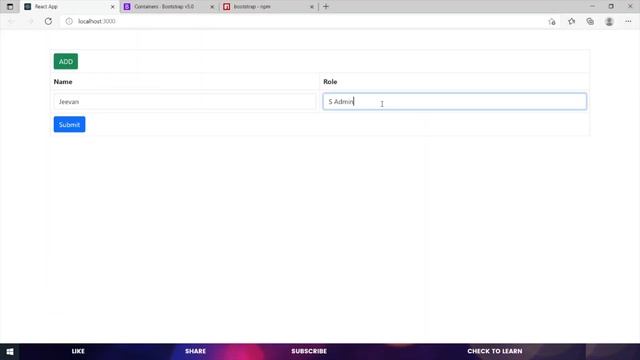Open the Collections icon
The image size is (640, 360).
point(590,22)
